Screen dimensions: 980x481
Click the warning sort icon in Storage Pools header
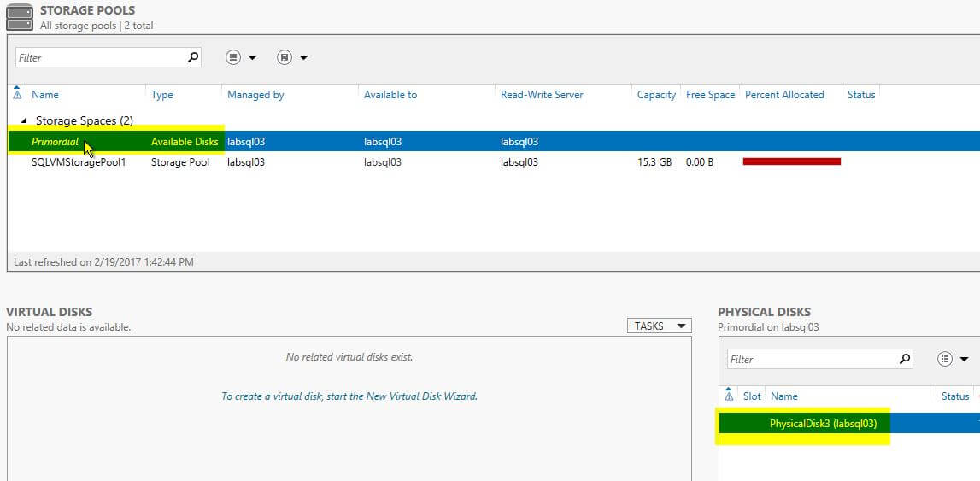(18, 94)
